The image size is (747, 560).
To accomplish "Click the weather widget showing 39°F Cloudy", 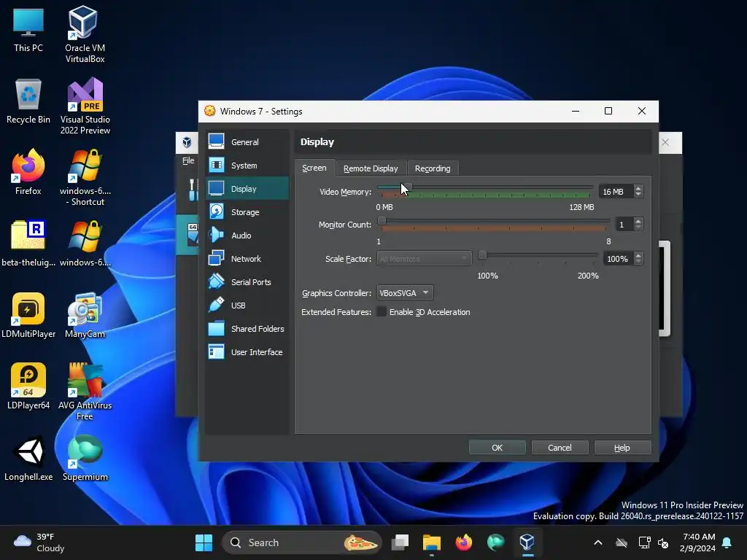I will [39, 542].
